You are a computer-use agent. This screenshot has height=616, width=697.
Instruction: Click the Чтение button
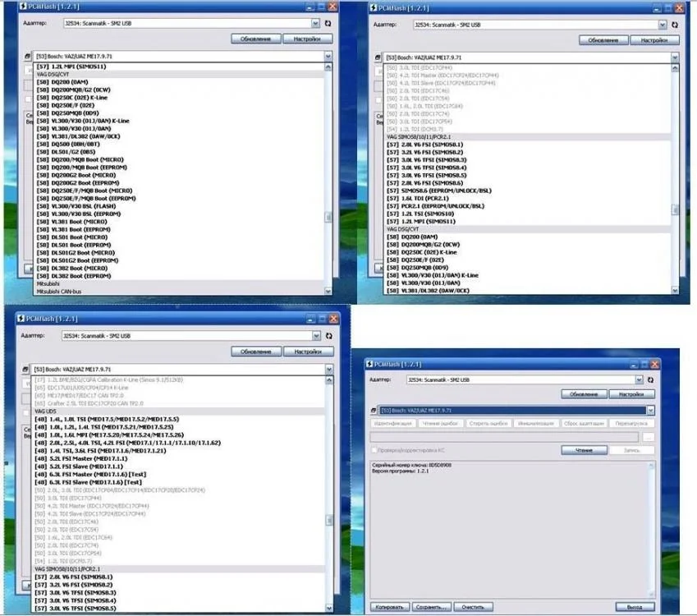coord(584,450)
